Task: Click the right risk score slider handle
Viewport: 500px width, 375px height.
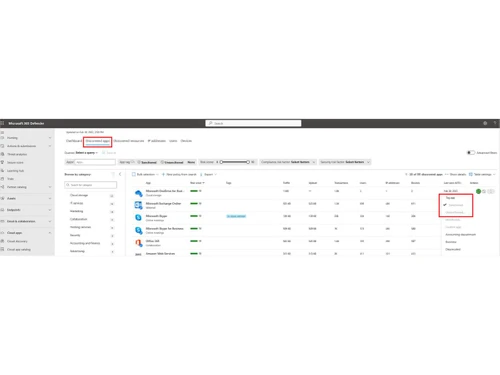Action: [248, 162]
